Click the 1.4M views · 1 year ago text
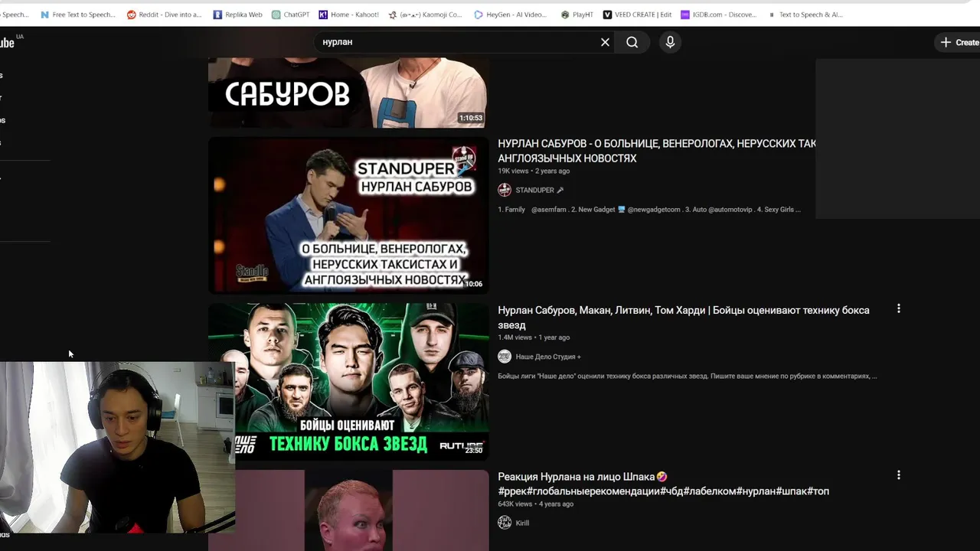Image resolution: width=980 pixels, height=551 pixels. [x=534, y=337]
